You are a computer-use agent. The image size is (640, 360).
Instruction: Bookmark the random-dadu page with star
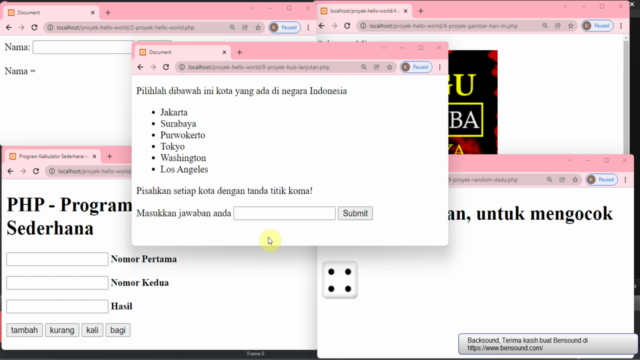(x=575, y=180)
